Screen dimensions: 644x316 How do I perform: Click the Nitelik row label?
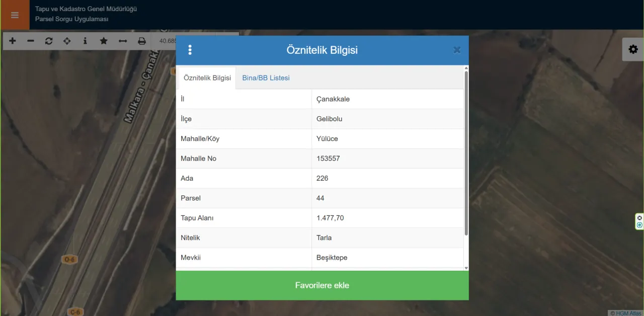[x=190, y=238]
